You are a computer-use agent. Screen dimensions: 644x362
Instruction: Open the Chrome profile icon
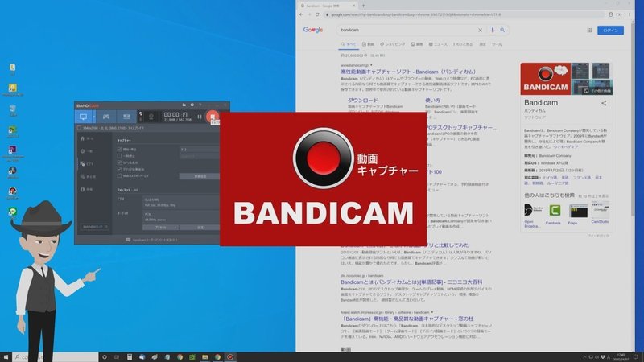pyautogui.click(x=611, y=14)
